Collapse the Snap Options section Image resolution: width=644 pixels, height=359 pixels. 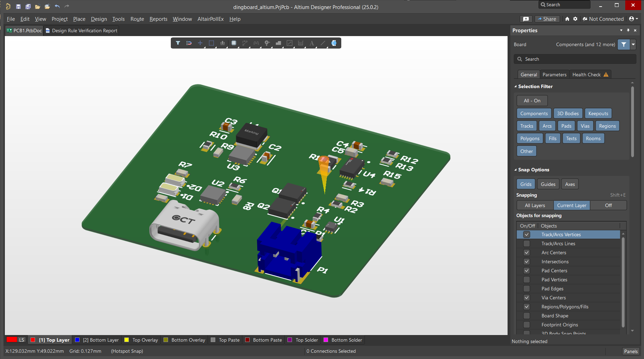coord(516,170)
